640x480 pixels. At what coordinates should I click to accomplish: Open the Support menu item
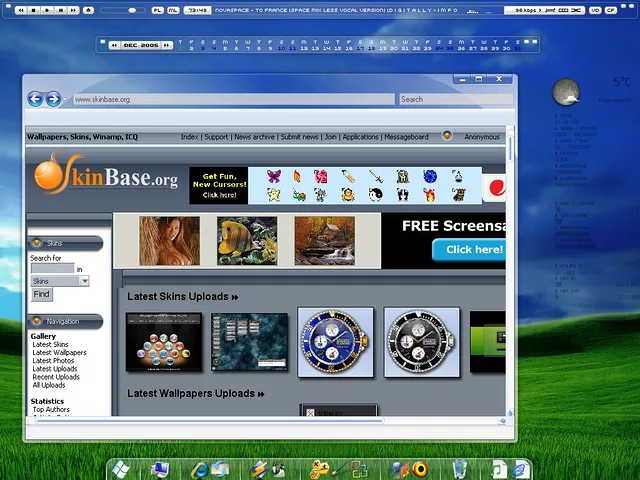coord(216,137)
